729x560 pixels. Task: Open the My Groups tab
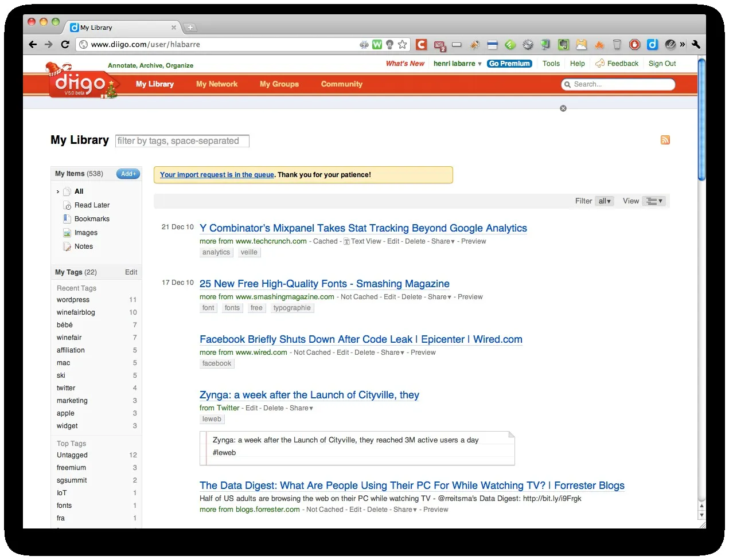tap(279, 84)
